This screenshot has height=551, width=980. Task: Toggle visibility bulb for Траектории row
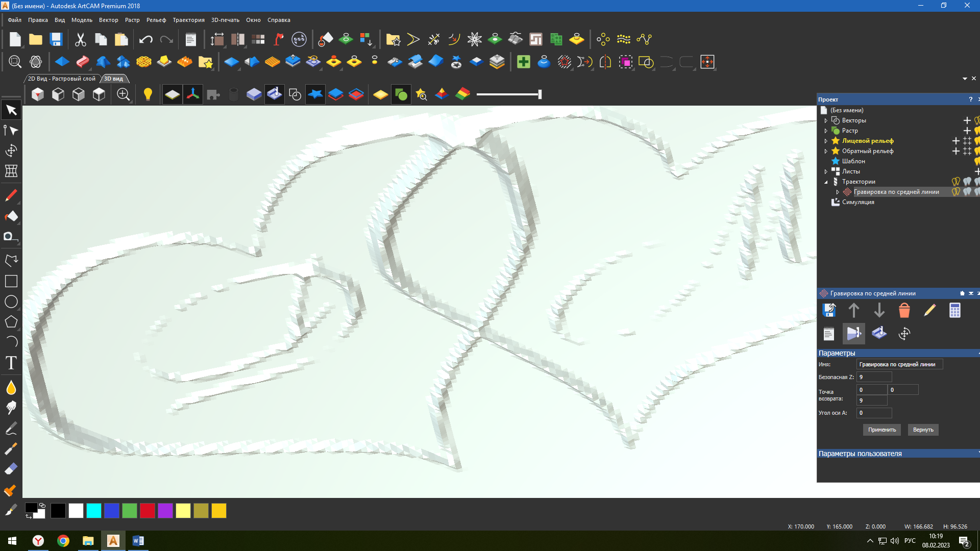[x=956, y=182]
